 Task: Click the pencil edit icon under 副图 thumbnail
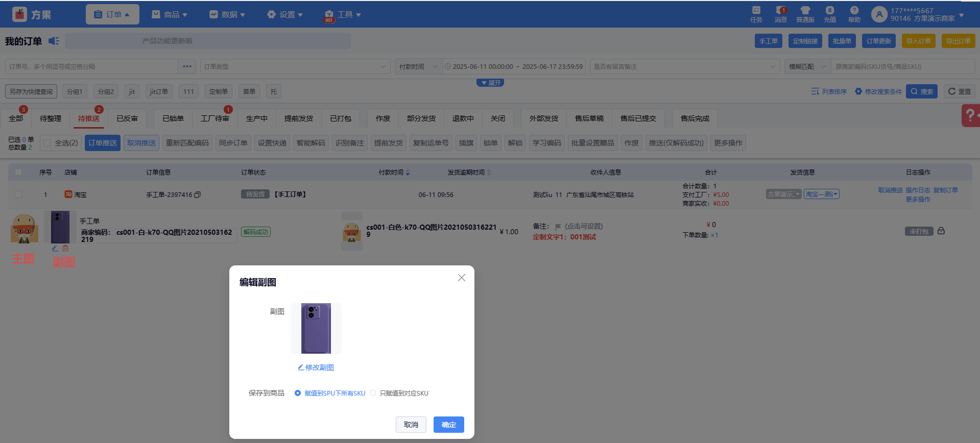55,249
